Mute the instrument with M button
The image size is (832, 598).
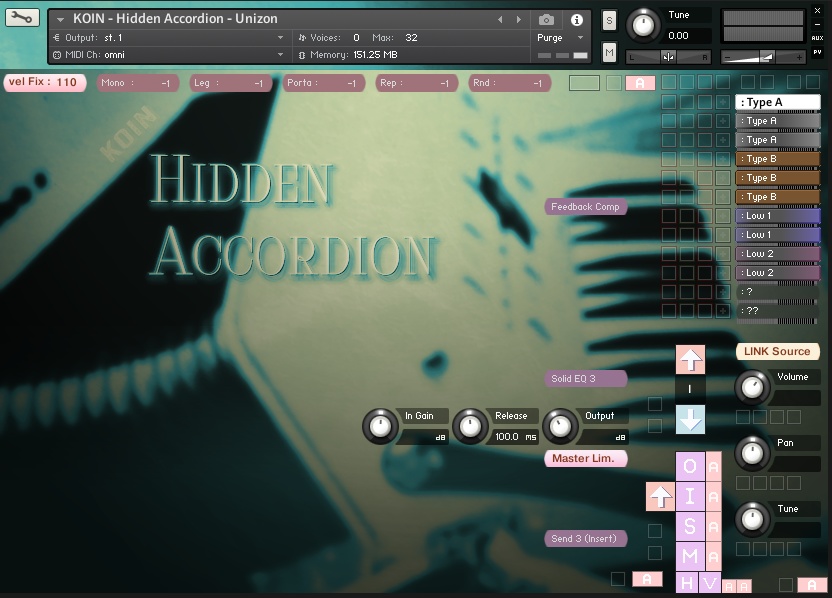point(609,52)
